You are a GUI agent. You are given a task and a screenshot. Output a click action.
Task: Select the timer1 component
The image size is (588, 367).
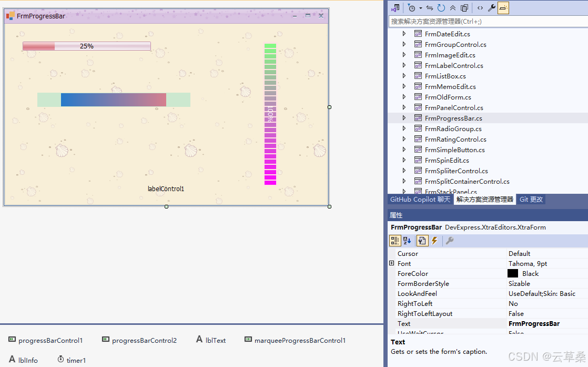pyautogui.click(x=72, y=360)
